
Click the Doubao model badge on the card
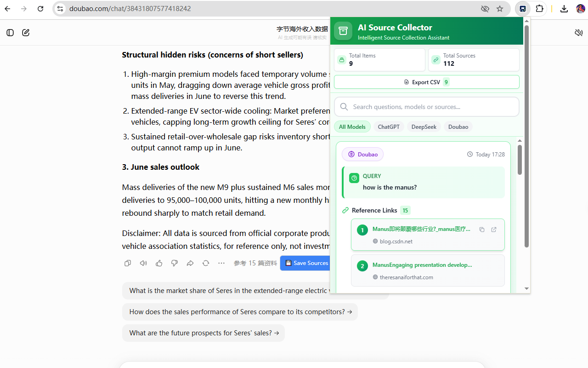point(362,155)
